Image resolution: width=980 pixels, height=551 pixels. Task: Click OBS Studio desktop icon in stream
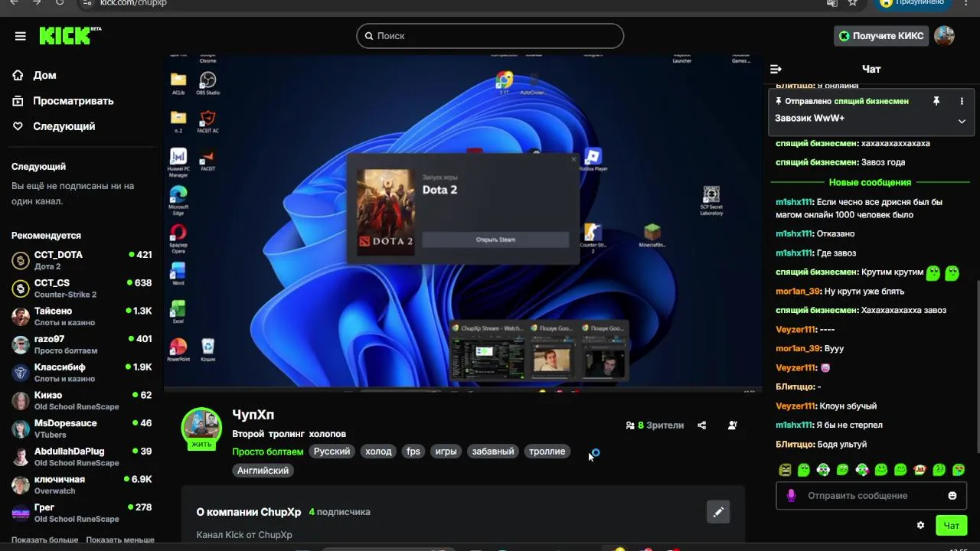pos(207,83)
